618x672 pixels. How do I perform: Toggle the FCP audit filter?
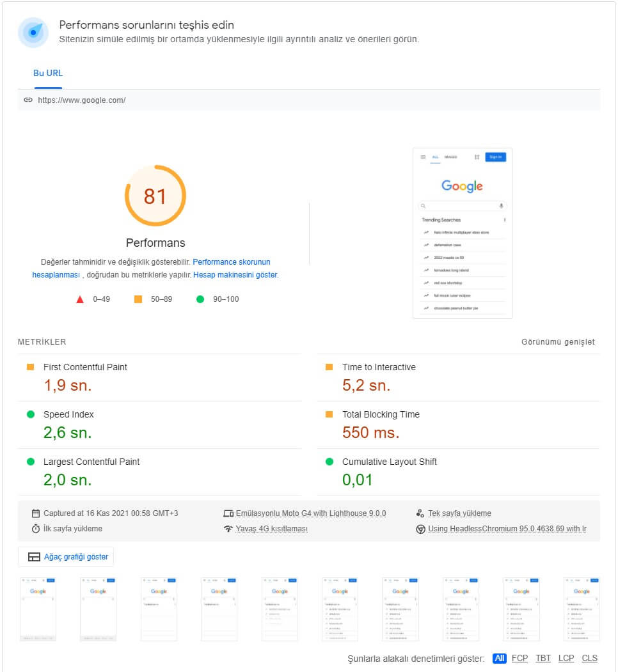click(x=519, y=658)
